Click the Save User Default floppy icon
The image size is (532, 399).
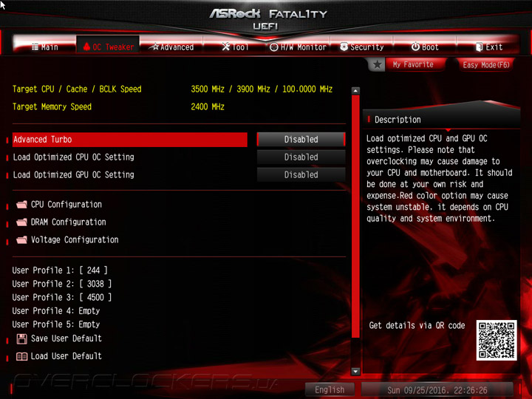[21, 338]
